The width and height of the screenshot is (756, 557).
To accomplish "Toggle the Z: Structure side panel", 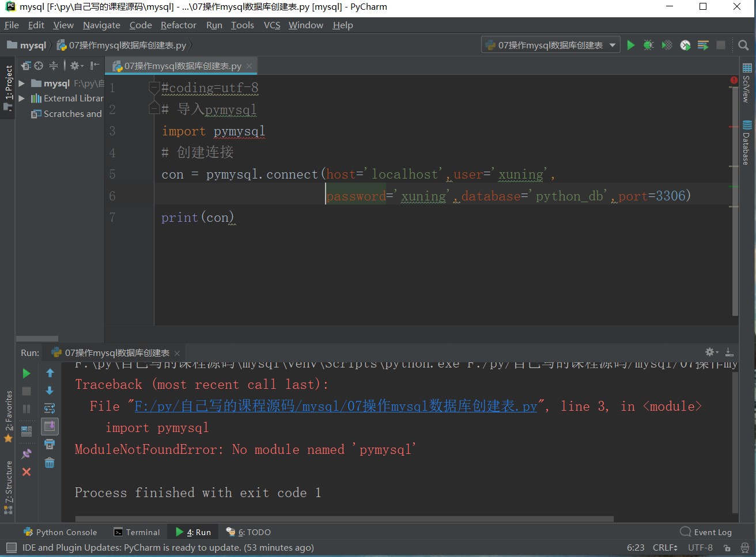I will 8,487.
